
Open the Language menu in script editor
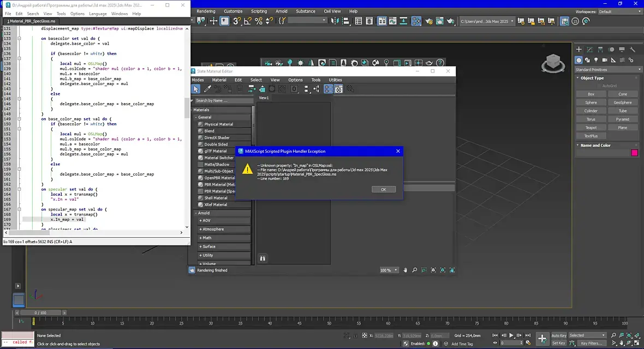tap(98, 14)
